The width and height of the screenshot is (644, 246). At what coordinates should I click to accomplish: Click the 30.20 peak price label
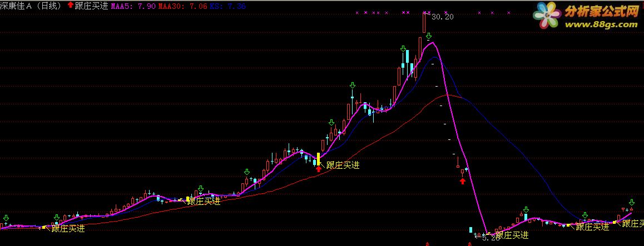click(442, 17)
